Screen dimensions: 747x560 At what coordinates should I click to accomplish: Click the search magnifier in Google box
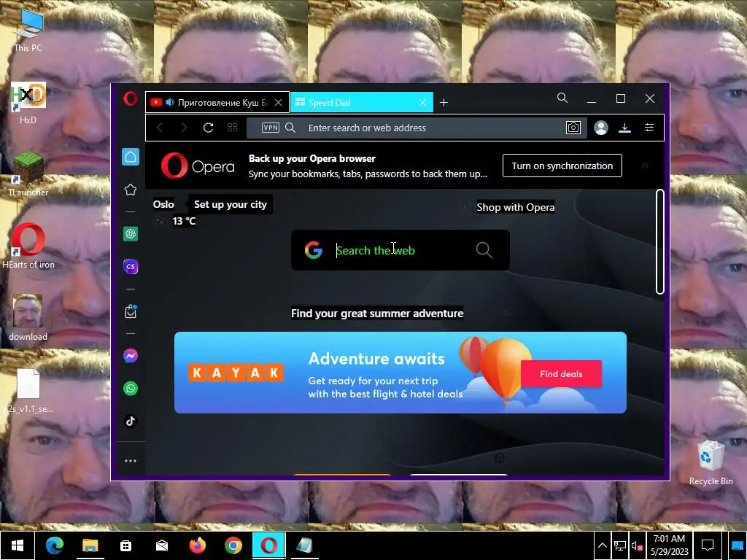(484, 250)
